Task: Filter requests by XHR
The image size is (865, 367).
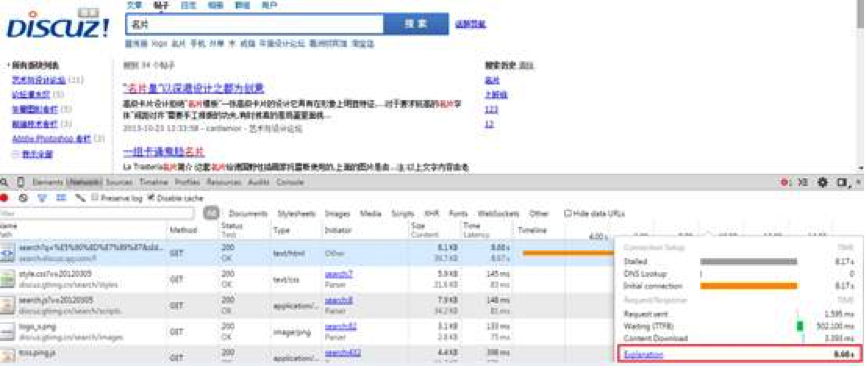Action: [431, 214]
